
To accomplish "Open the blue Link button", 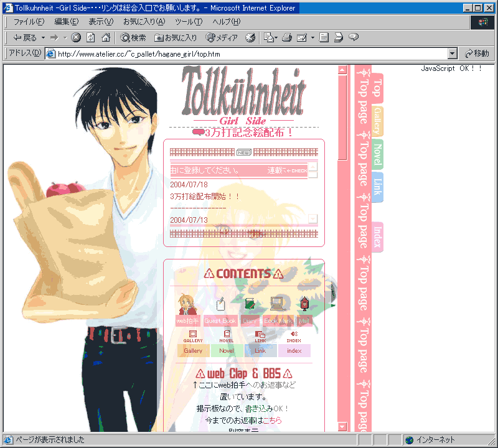I will click(260, 351).
